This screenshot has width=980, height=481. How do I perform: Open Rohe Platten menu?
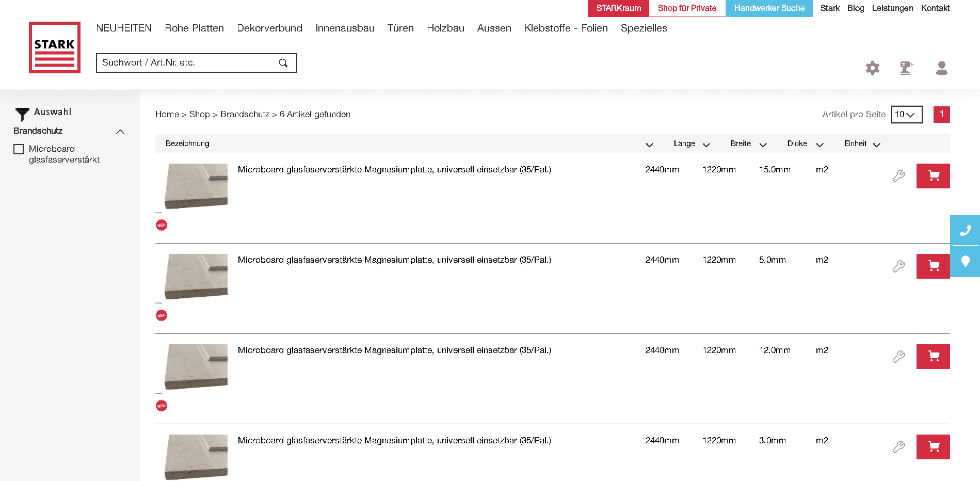click(x=195, y=28)
